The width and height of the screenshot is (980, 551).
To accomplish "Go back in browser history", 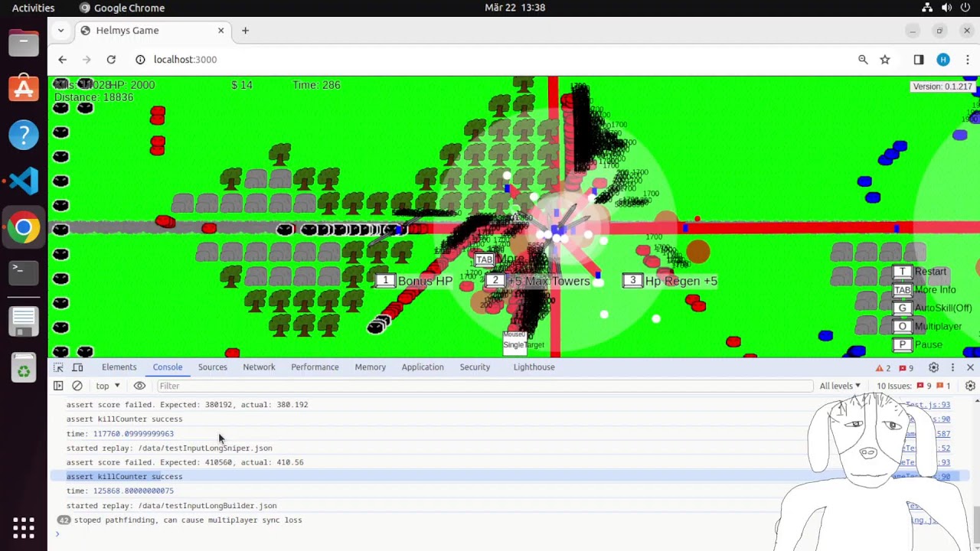I will click(63, 60).
